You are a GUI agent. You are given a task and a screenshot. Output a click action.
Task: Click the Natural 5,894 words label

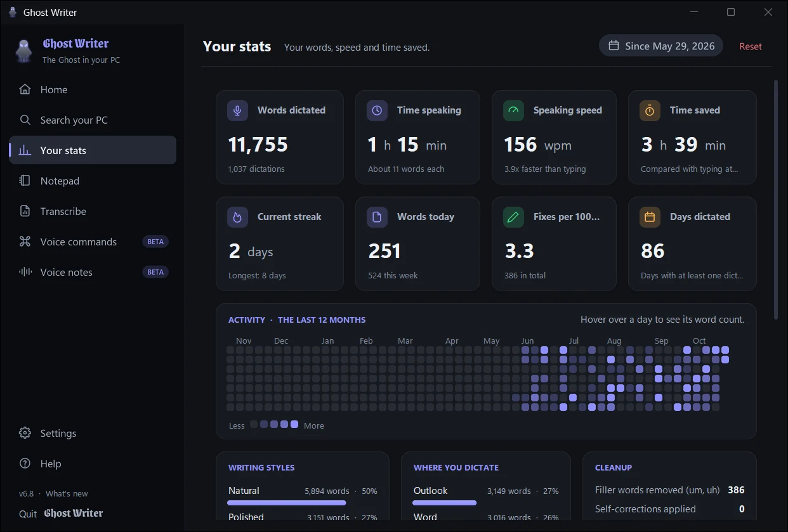pos(303,491)
